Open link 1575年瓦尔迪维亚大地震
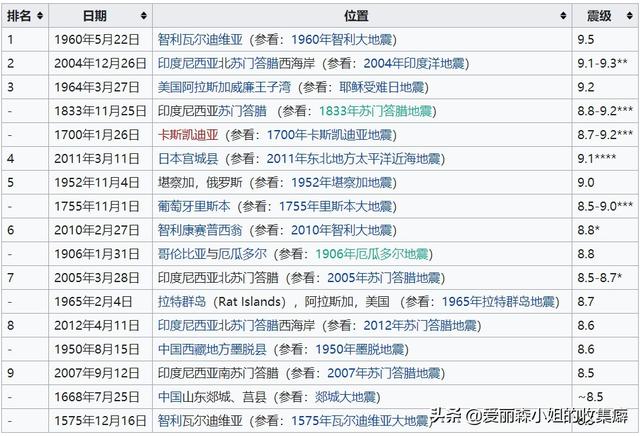Image resolution: width=640 pixels, height=436 pixels. point(360,420)
